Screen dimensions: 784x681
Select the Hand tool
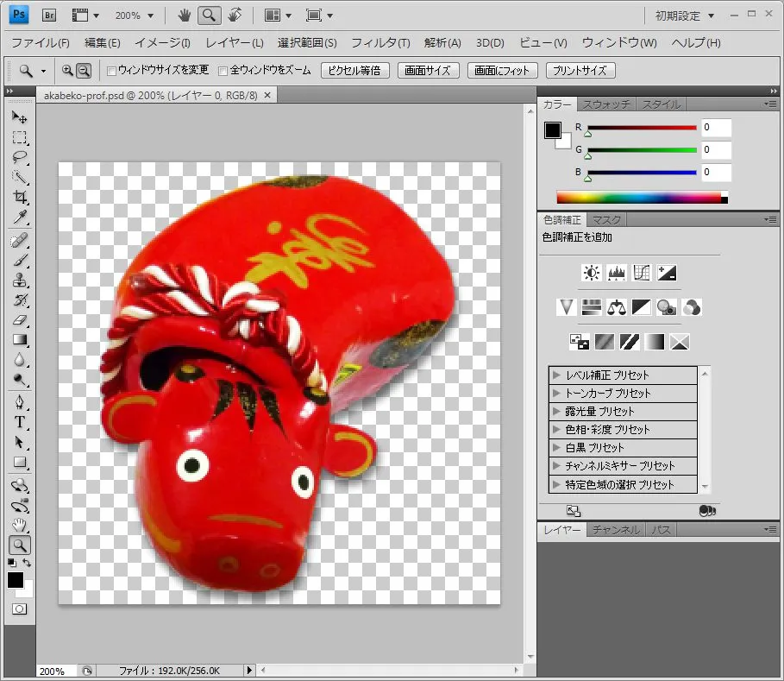tap(20, 526)
